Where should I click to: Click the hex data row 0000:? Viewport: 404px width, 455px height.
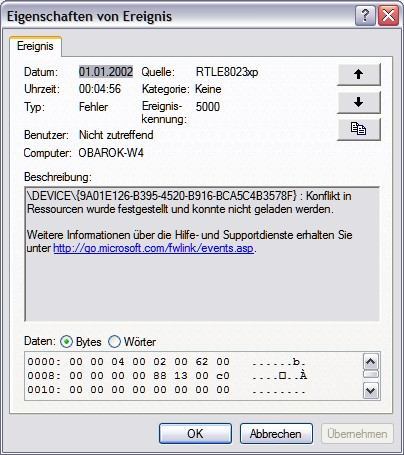pos(167,362)
